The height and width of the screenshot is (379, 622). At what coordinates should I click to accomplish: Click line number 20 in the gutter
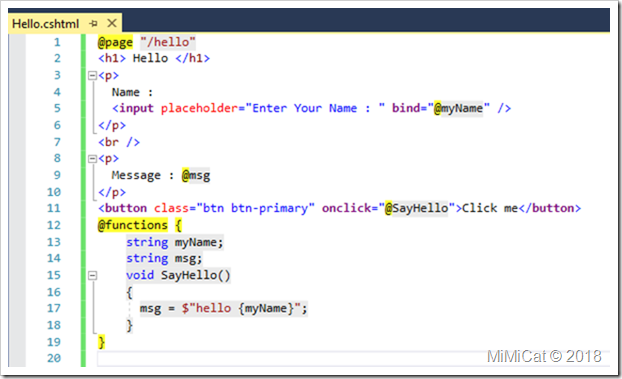pyautogui.click(x=54, y=358)
